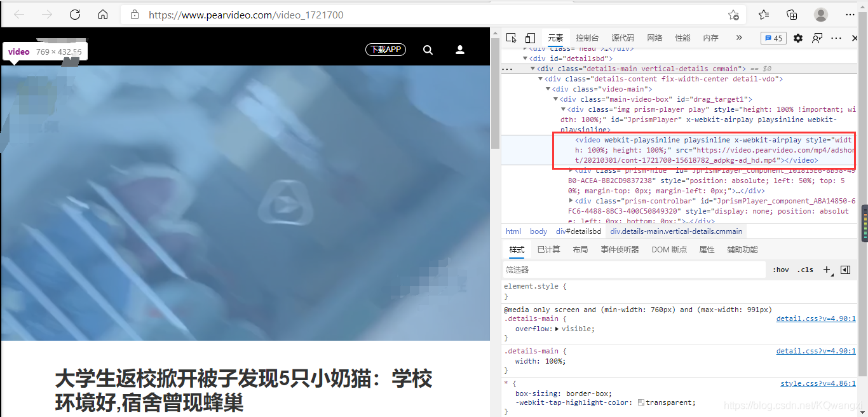Open the 辅助功能 accessibility subtab
This screenshot has width=868, height=417.
tap(742, 250)
